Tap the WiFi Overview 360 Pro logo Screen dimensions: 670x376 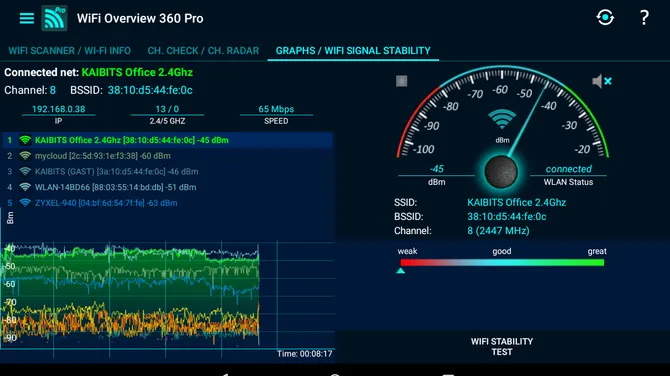(54, 18)
